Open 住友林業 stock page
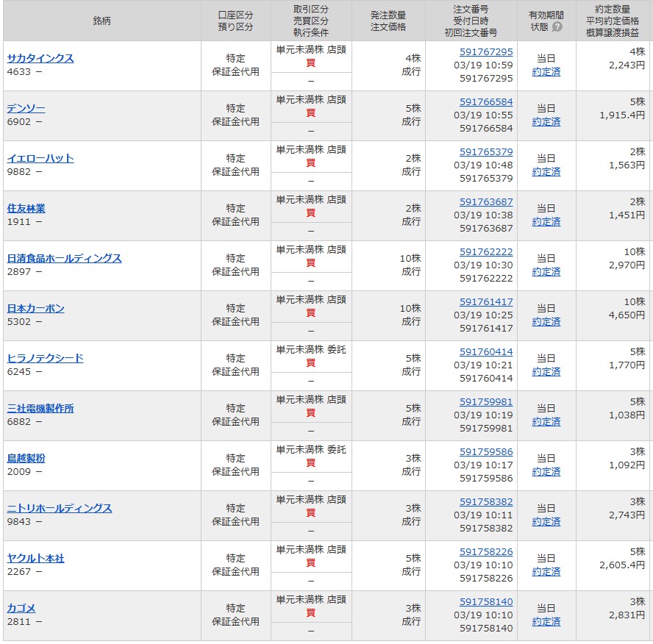 [26, 209]
